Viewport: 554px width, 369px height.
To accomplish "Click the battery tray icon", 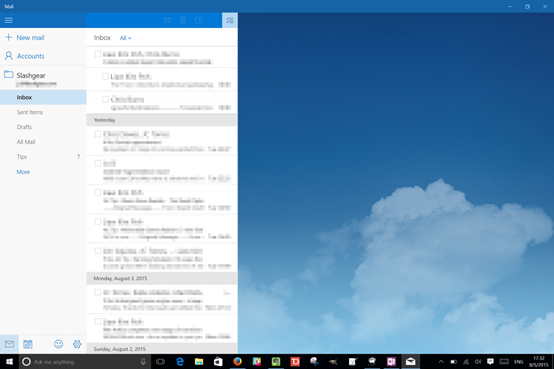I will [453, 362].
